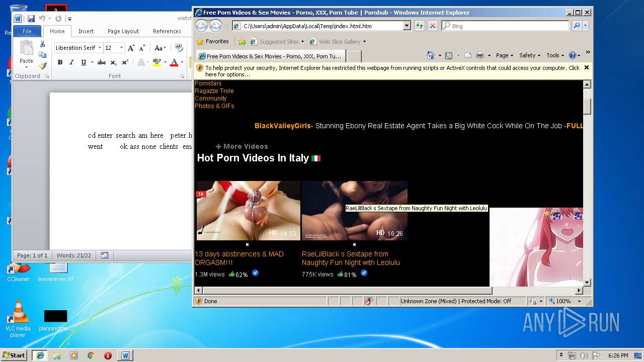This screenshot has height=362, width=644.
Task: Open IE Tools menu dropdown
Action: click(x=555, y=55)
